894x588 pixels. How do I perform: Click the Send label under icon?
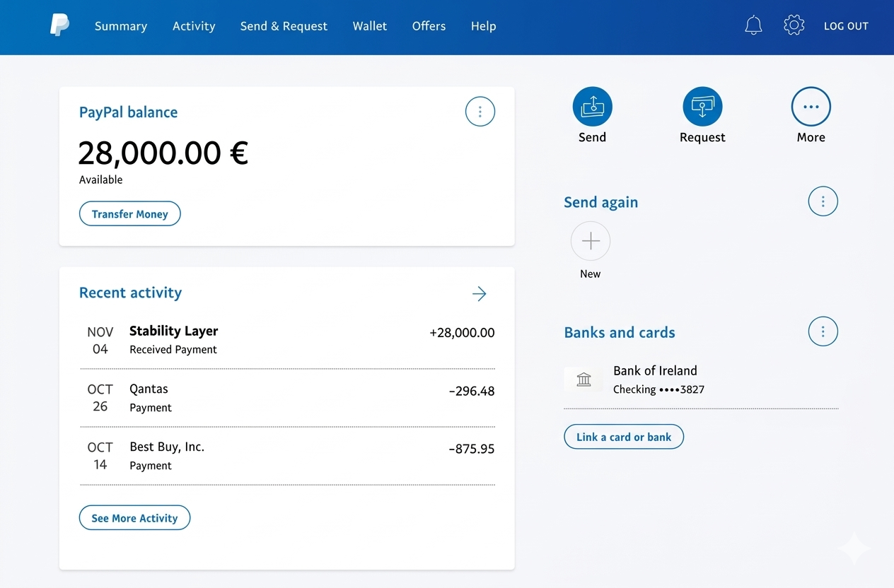(592, 137)
